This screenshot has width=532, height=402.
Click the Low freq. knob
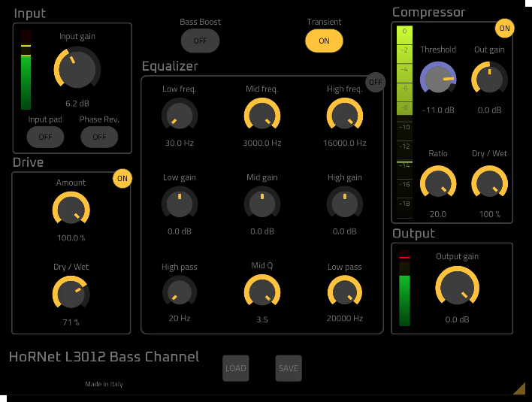[180, 114]
